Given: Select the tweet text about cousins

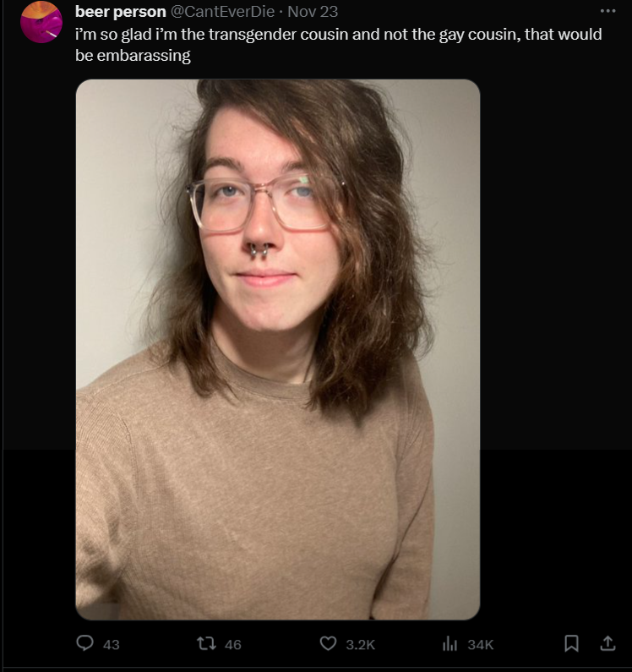Looking at the screenshot, I should (x=339, y=45).
